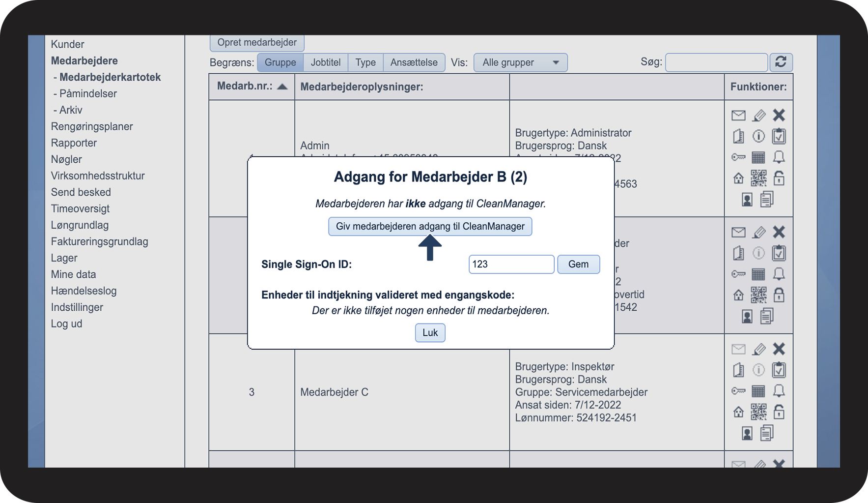Screen dimensions: 868x503
Task: Click the refresh icon beside search field
Action: pyautogui.click(x=781, y=62)
